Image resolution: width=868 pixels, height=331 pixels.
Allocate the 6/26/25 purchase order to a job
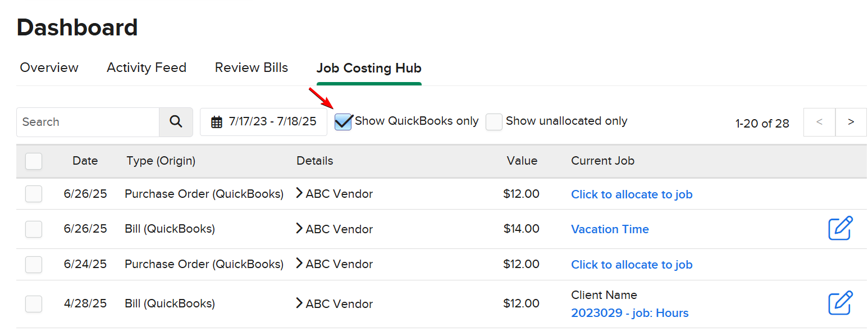point(632,194)
